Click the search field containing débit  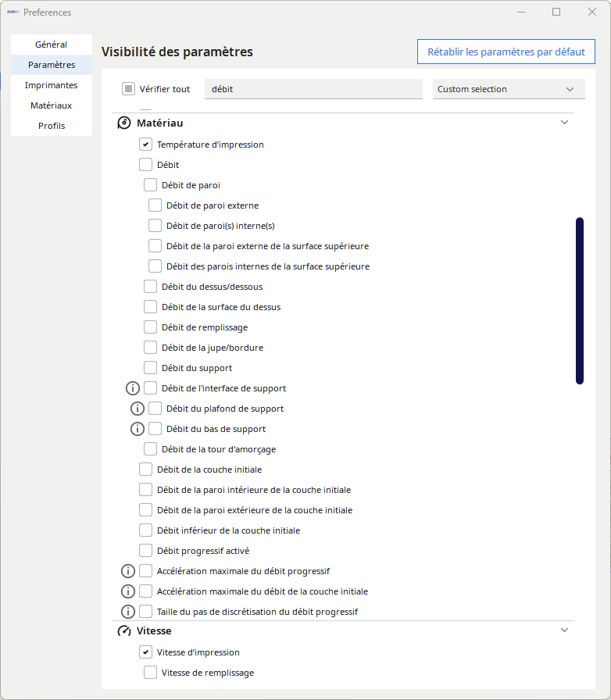click(313, 89)
